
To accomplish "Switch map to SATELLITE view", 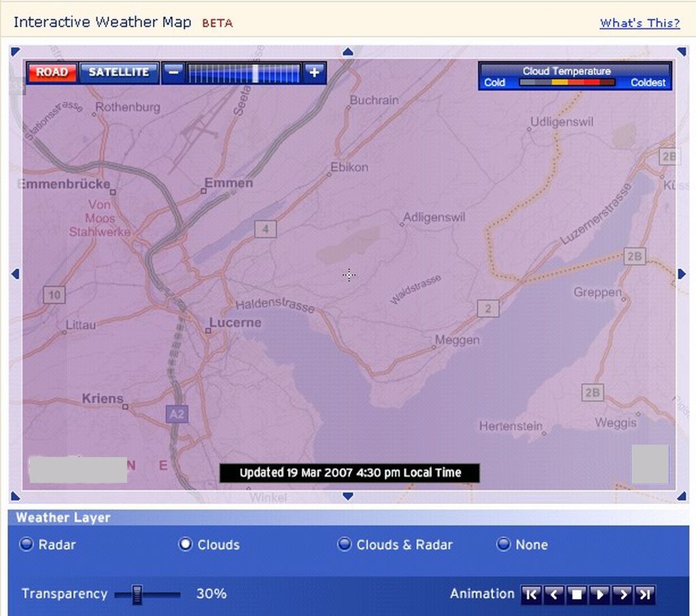I will [x=118, y=72].
